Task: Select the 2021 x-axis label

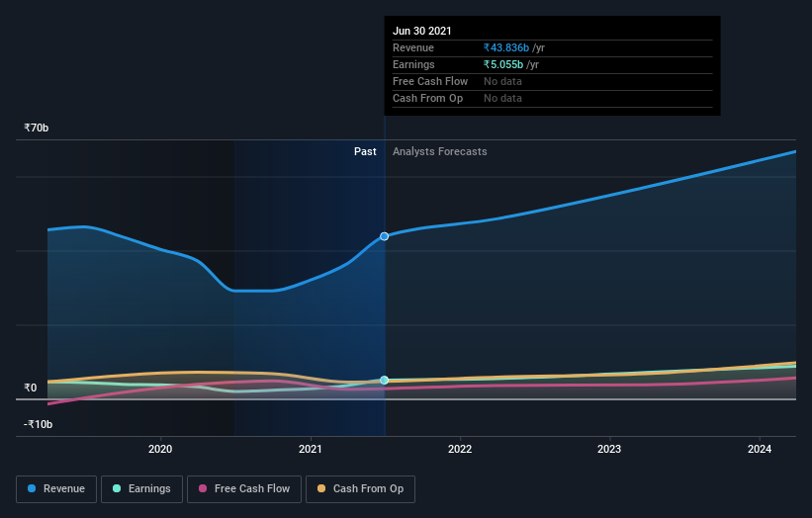Action: 311,449
